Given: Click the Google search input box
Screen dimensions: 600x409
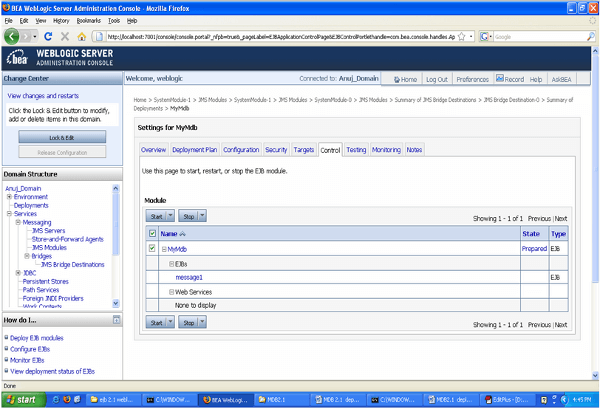Looking at the screenshot, I should [540, 37].
